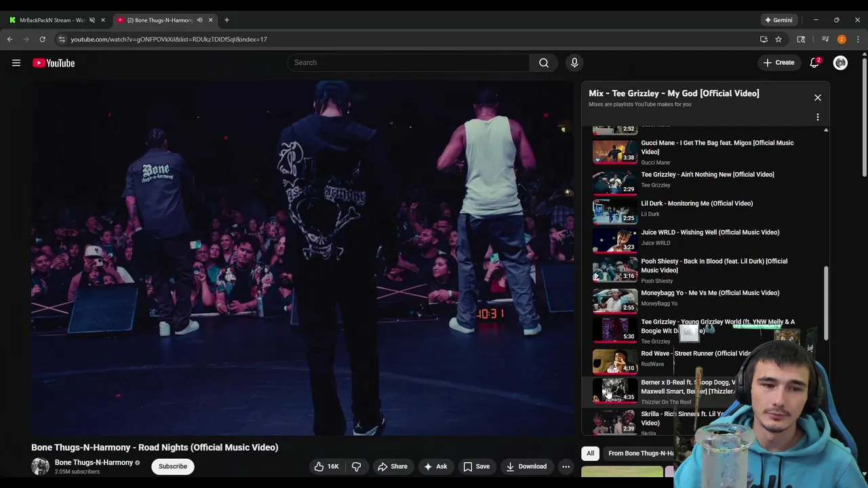
Task: Click the browser address bar URL
Action: (x=169, y=39)
